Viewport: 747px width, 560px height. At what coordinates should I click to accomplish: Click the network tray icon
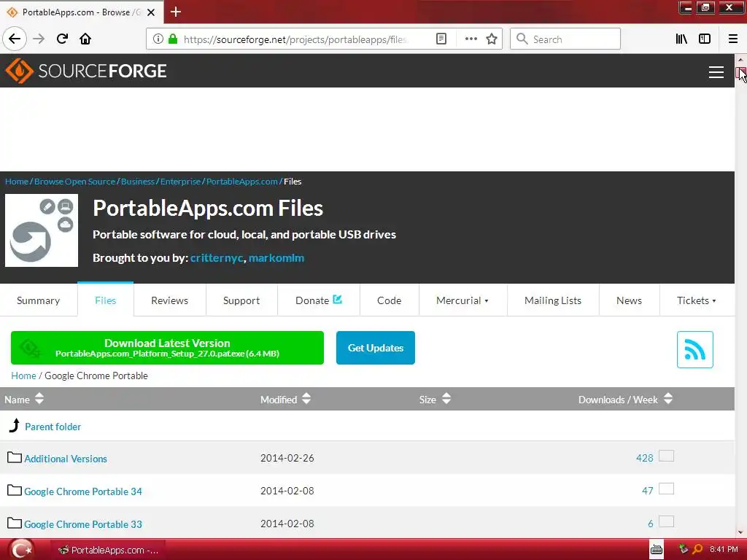pos(683,549)
